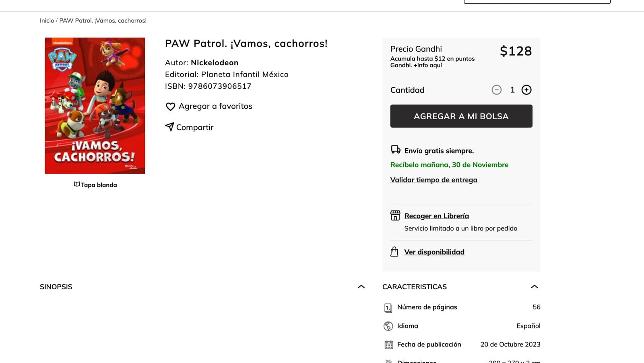This screenshot has width=644, height=363.
Task: Collapse the SINOPSIS section
Action: [x=361, y=287]
